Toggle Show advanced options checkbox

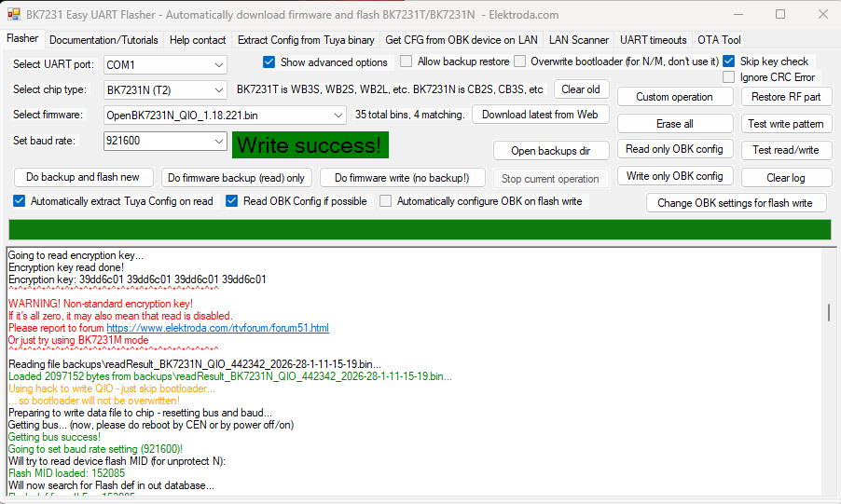click(269, 62)
